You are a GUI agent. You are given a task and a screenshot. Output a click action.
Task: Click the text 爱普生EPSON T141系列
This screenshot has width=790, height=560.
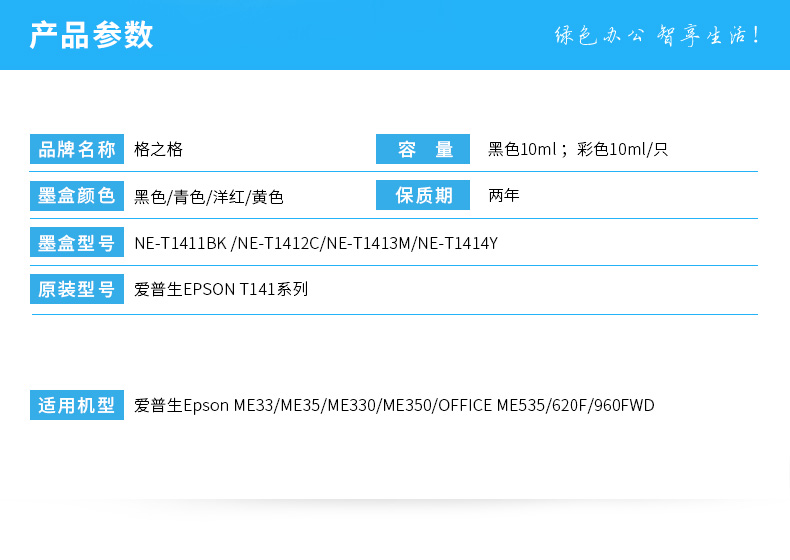click(221, 290)
